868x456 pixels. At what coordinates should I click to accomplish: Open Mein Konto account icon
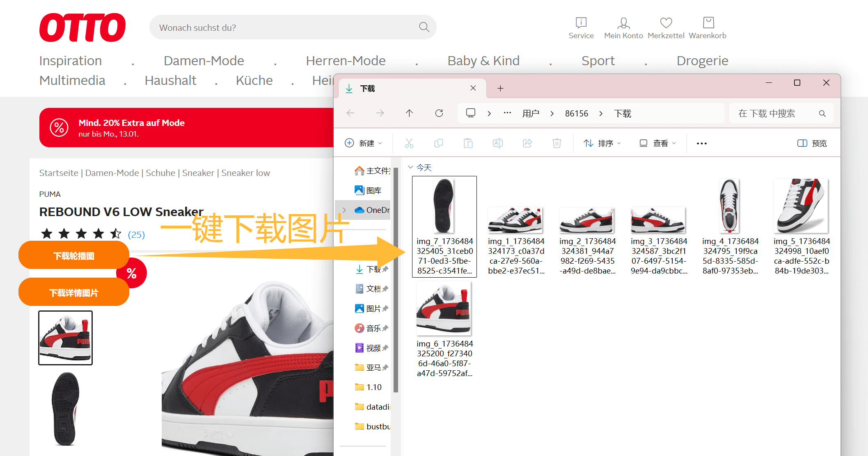coord(623,28)
